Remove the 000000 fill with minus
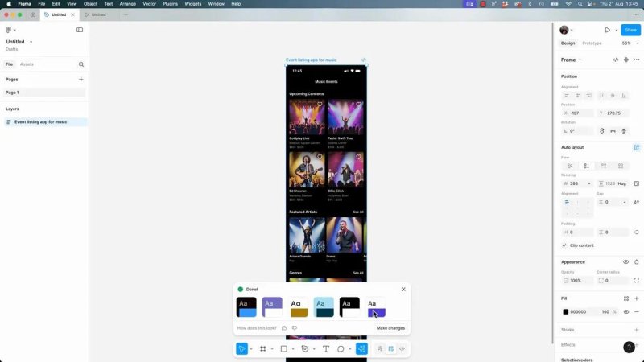The width and height of the screenshot is (644, 362). (x=637, y=311)
